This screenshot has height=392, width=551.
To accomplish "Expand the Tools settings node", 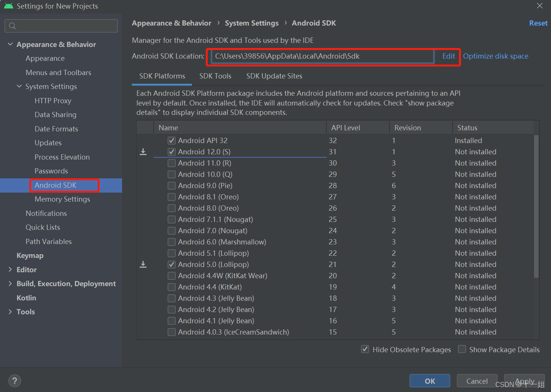I will (x=10, y=312).
